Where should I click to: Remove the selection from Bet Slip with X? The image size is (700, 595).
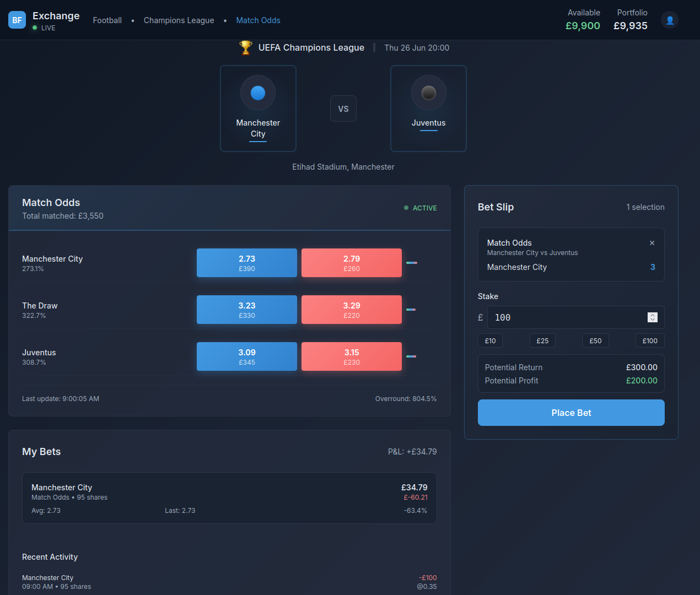652,243
